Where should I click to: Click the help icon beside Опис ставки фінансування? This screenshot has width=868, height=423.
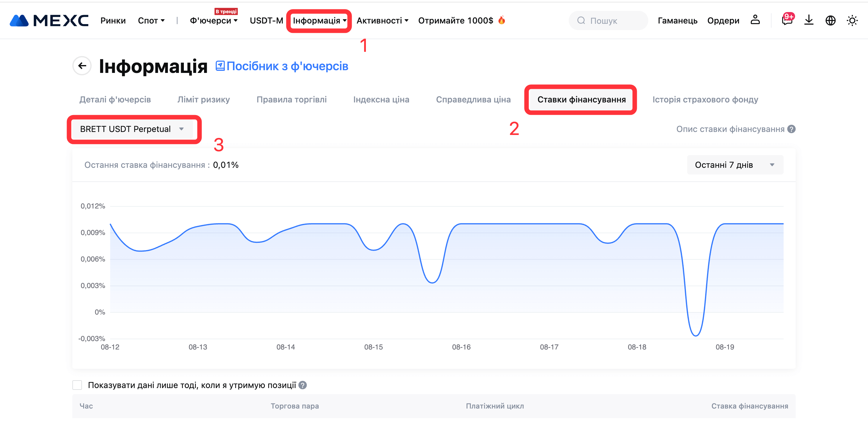pyautogui.click(x=791, y=129)
